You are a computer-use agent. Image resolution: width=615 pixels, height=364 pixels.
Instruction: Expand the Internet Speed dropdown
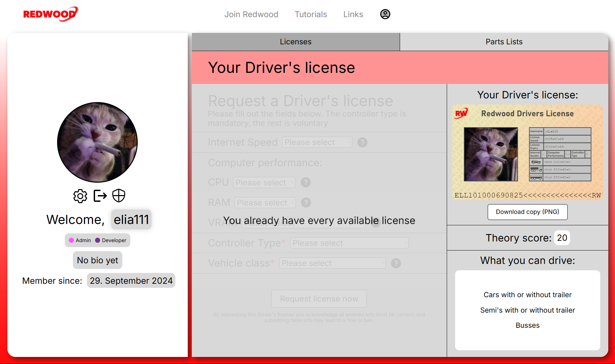(x=317, y=142)
